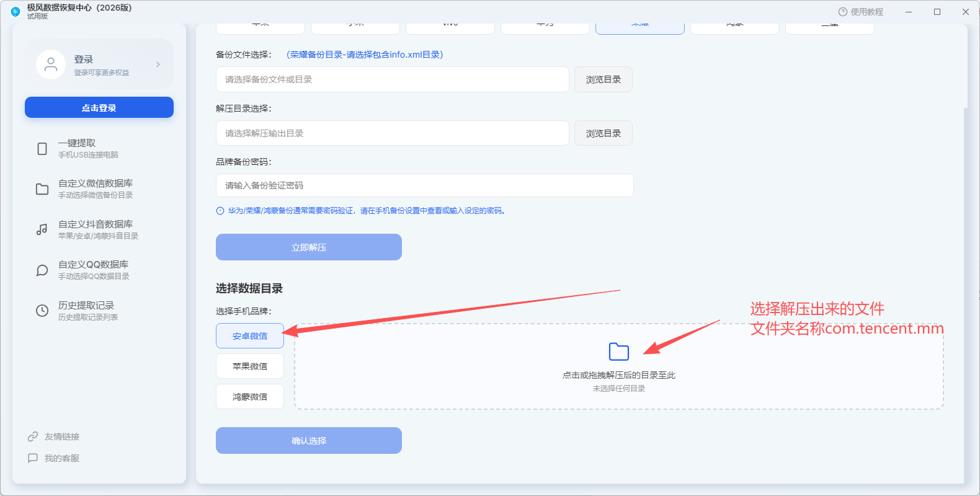Viewport: 980px width, 496px height.
Task: Open 历史提取记录 clock icon
Action: (42, 311)
